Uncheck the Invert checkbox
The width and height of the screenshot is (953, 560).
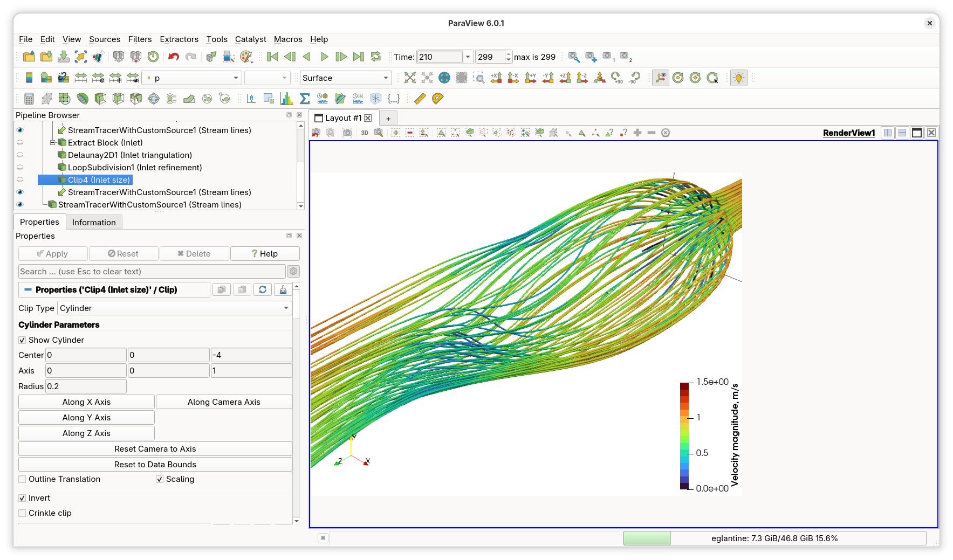click(x=22, y=498)
